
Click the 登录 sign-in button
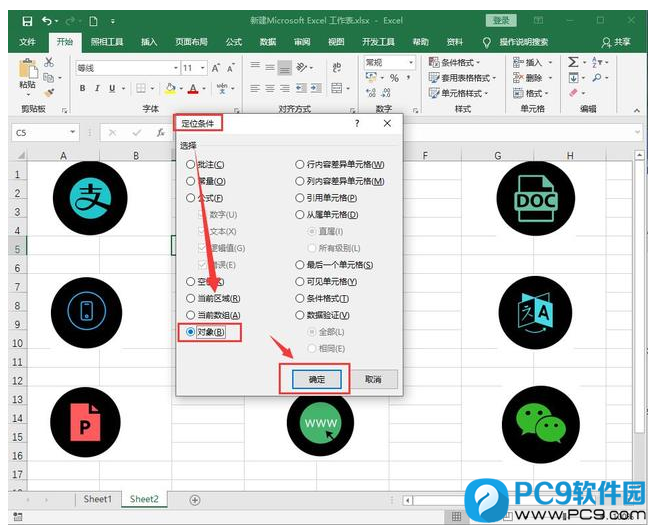501,20
